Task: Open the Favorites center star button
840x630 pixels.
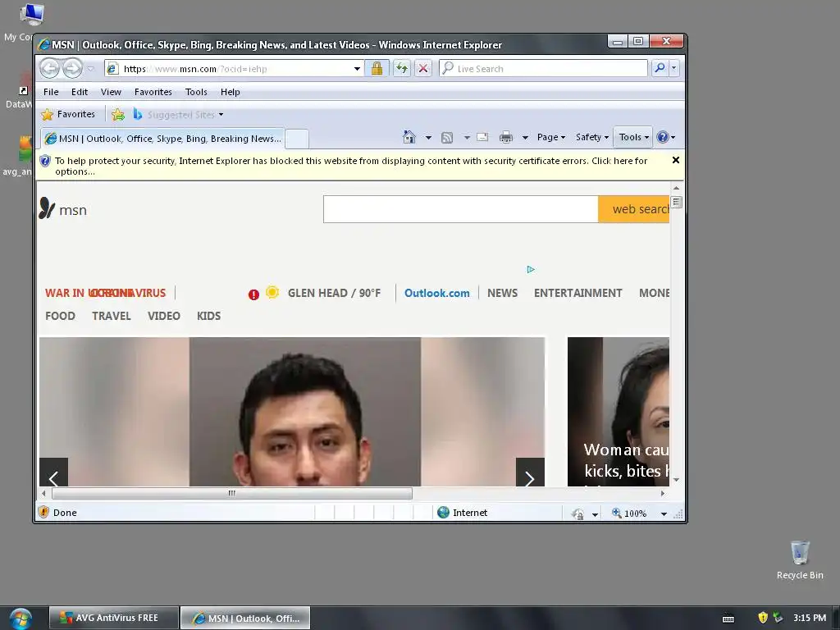Action: (68, 114)
